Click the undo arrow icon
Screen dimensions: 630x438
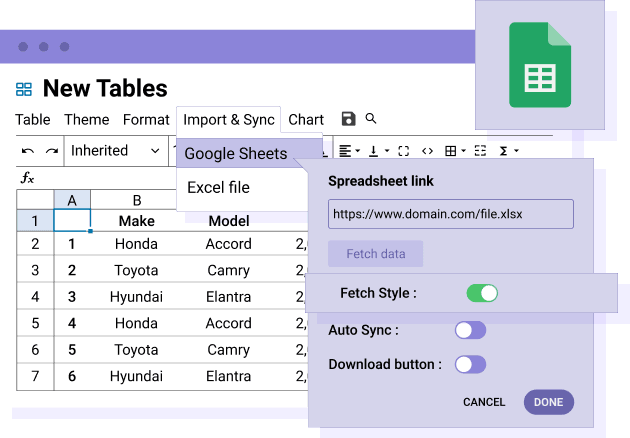(x=28, y=151)
